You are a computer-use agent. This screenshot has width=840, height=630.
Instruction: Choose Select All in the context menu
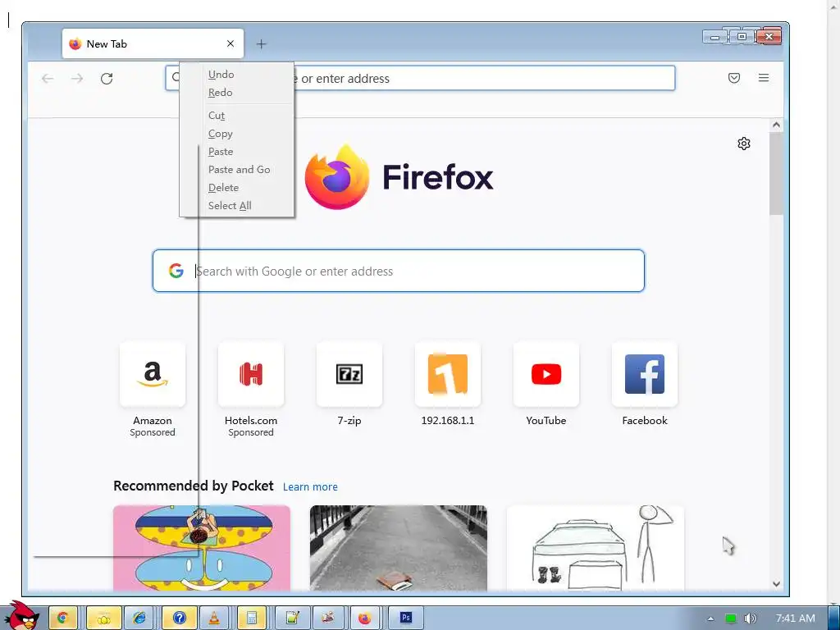tap(230, 206)
